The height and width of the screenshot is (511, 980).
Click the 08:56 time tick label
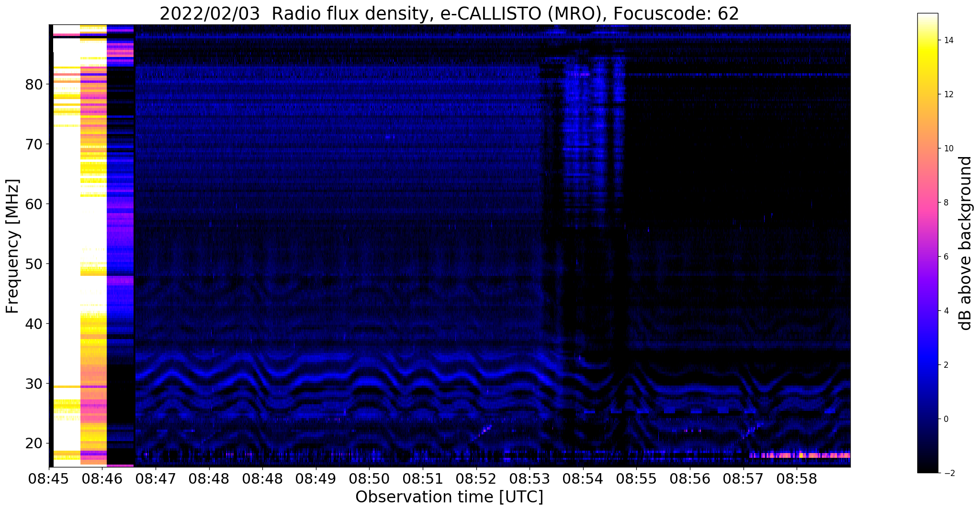(690, 479)
